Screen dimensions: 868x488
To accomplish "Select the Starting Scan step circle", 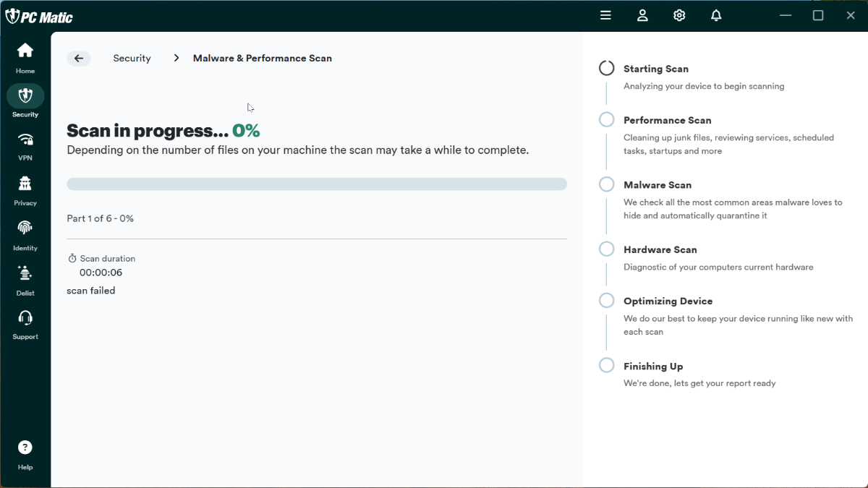I will tap(607, 69).
